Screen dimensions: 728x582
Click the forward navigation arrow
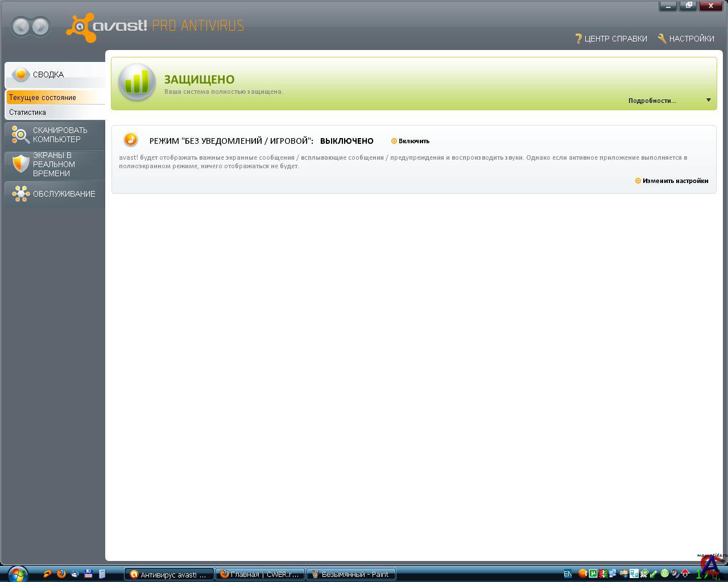40,27
